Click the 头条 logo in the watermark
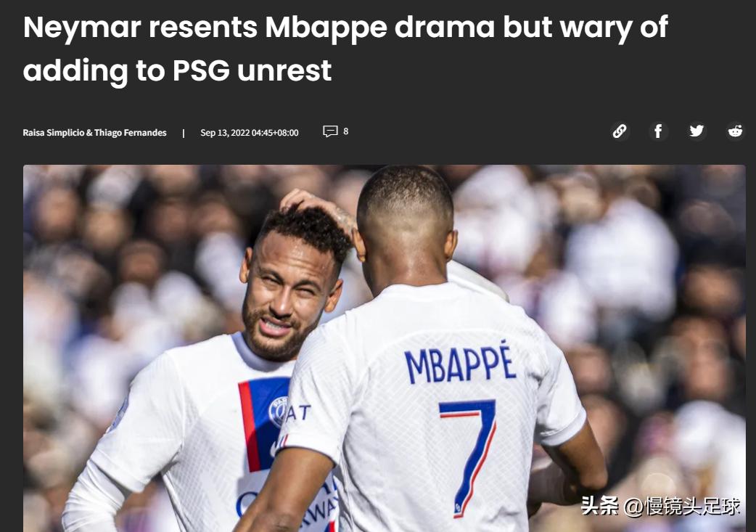The image size is (756, 532). (x=600, y=505)
